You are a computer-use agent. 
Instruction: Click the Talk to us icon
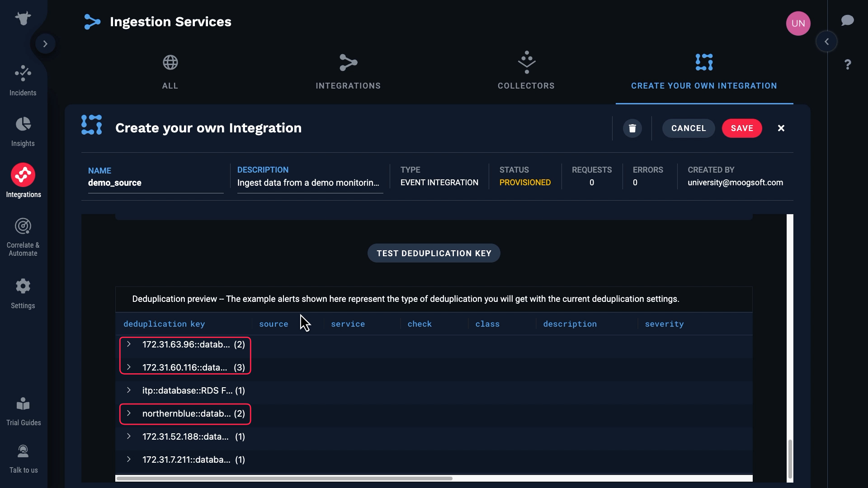[x=23, y=451]
